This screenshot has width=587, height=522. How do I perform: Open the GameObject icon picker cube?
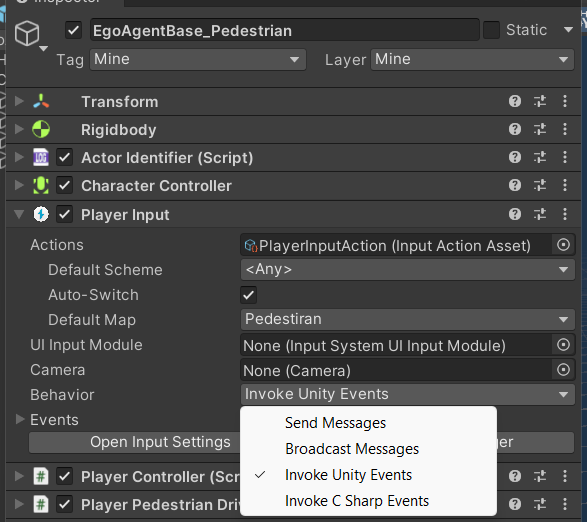[x=27, y=33]
